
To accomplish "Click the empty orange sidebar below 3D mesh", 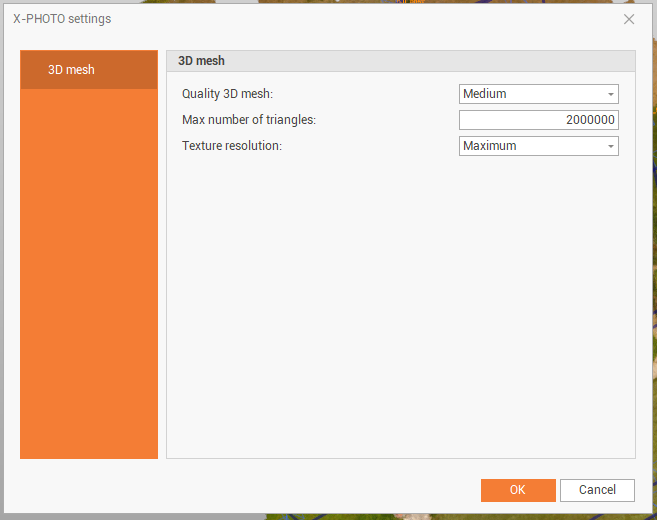I will [88, 270].
